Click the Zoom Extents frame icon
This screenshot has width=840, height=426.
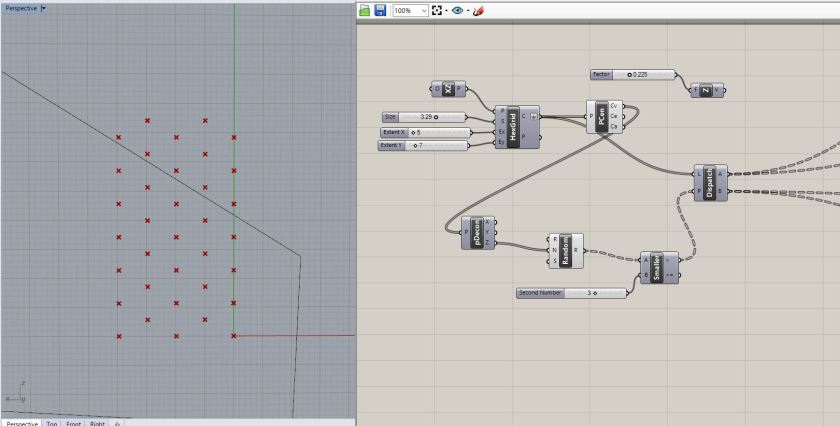pyautogui.click(x=437, y=10)
